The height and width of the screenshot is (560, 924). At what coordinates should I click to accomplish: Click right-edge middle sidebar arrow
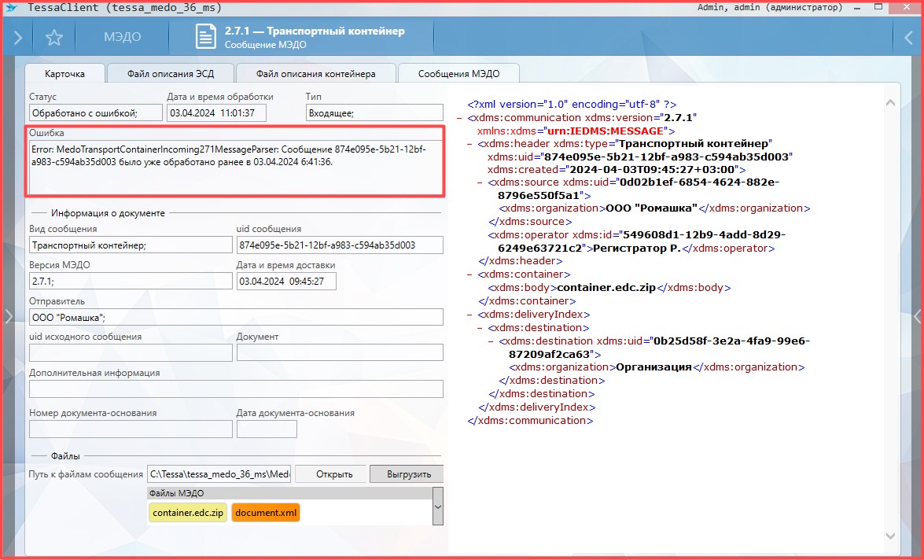[x=917, y=316]
